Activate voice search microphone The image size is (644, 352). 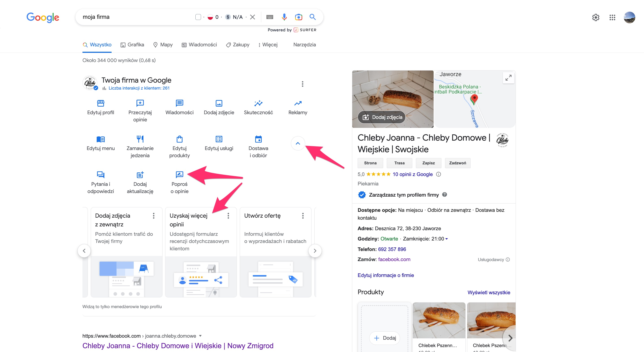[x=284, y=17]
